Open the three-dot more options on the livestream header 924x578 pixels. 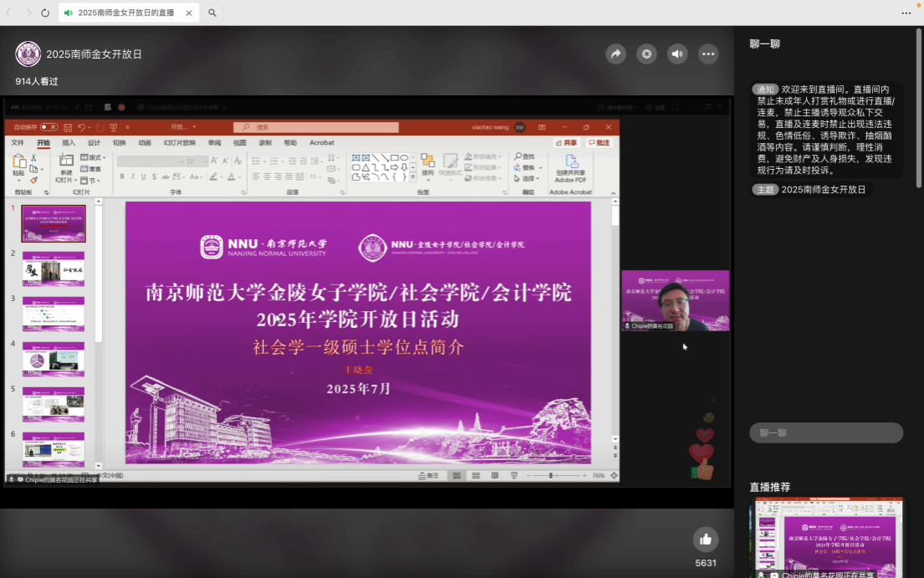click(x=708, y=54)
